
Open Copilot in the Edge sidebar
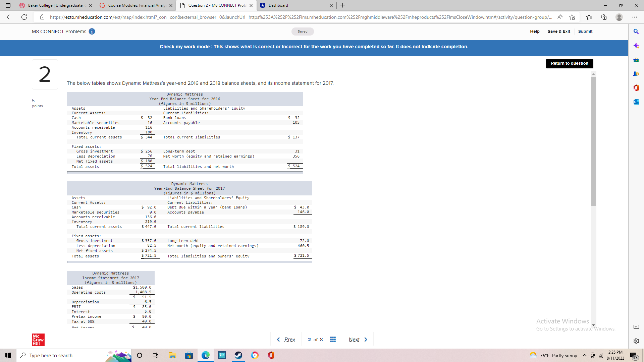(x=636, y=46)
